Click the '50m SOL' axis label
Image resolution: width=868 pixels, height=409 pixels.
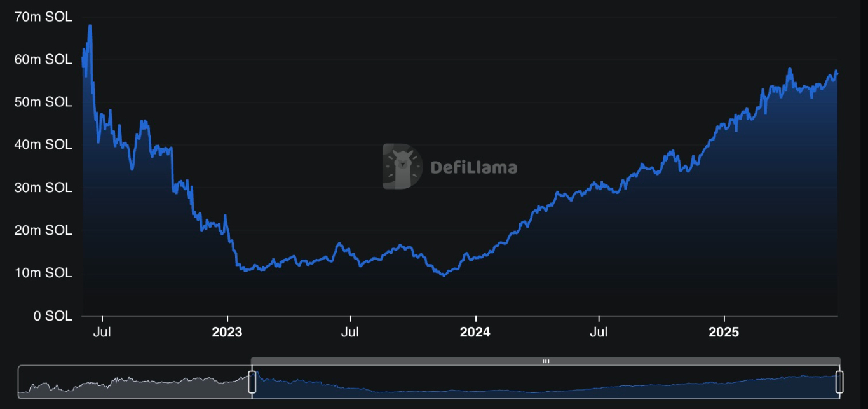43,102
